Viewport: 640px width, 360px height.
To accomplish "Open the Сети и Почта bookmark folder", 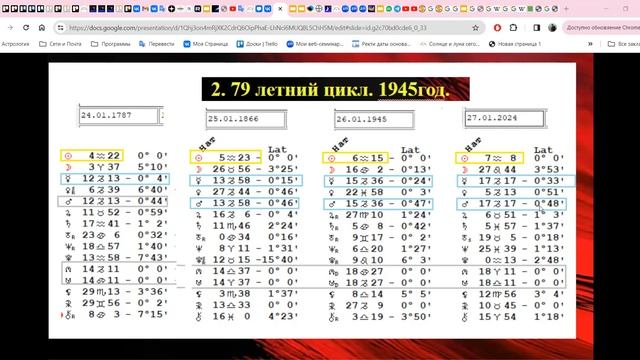I will pos(60,44).
